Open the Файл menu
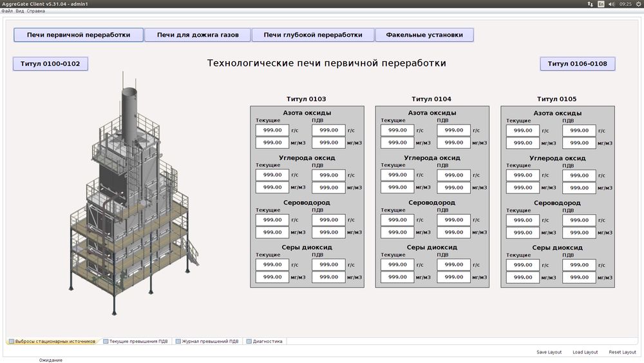The width and height of the screenshot is (644, 363). (7, 11)
